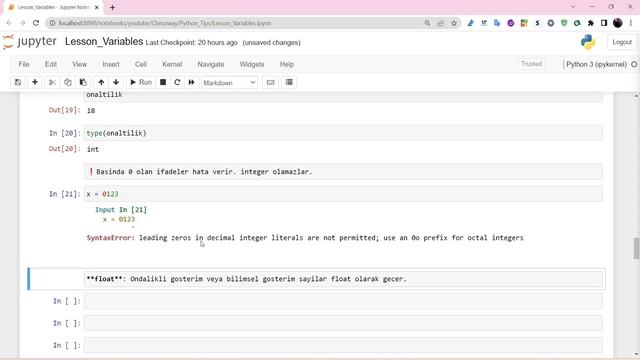
Task: Click the scrollbar down arrow
Action: [636, 354]
